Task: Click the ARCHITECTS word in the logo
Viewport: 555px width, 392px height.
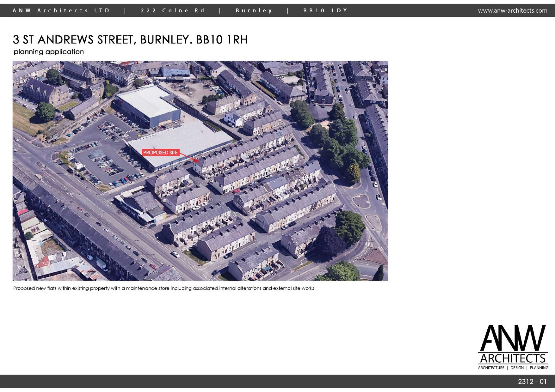Action: [x=513, y=358]
